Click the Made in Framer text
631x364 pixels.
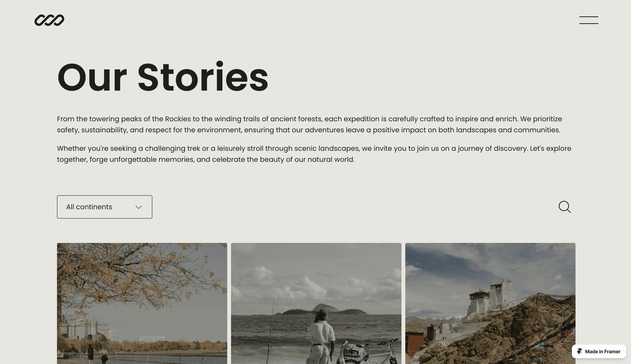click(x=602, y=351)
